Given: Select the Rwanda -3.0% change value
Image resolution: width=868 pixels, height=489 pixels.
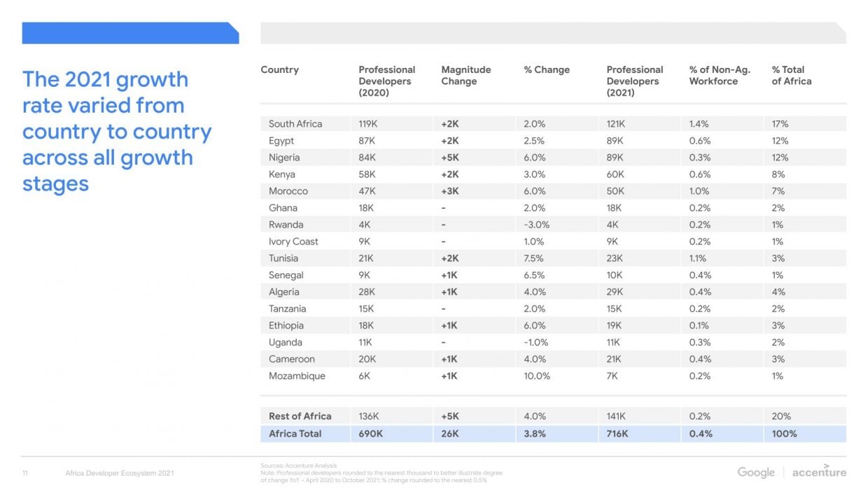Looking at the screenshot, I should coord(536,225).
